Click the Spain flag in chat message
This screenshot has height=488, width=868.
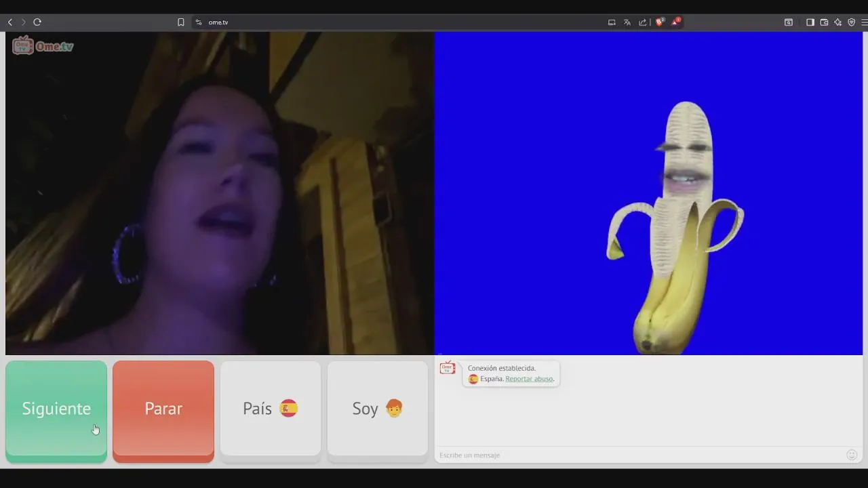click(x=473, y=379)
